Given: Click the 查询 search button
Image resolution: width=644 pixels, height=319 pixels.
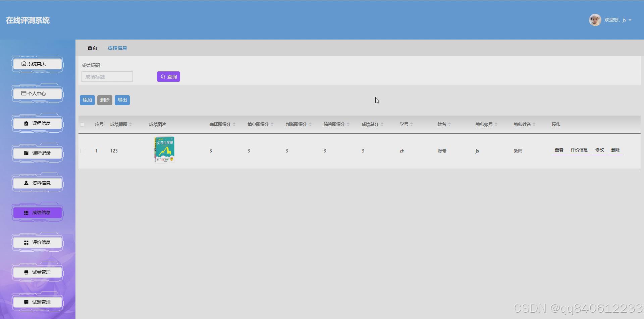Looking at the screenshot, I should click(x=168, y=77).
